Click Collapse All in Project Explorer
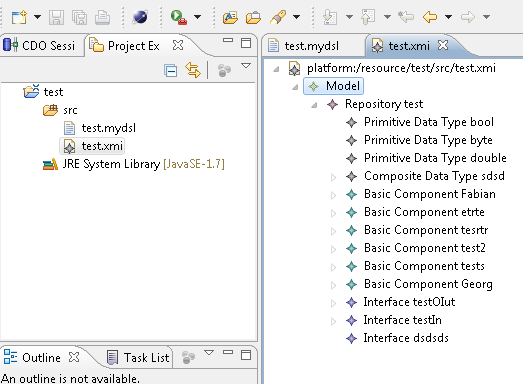This screenshot has height=384, width=523. point(170,70)
